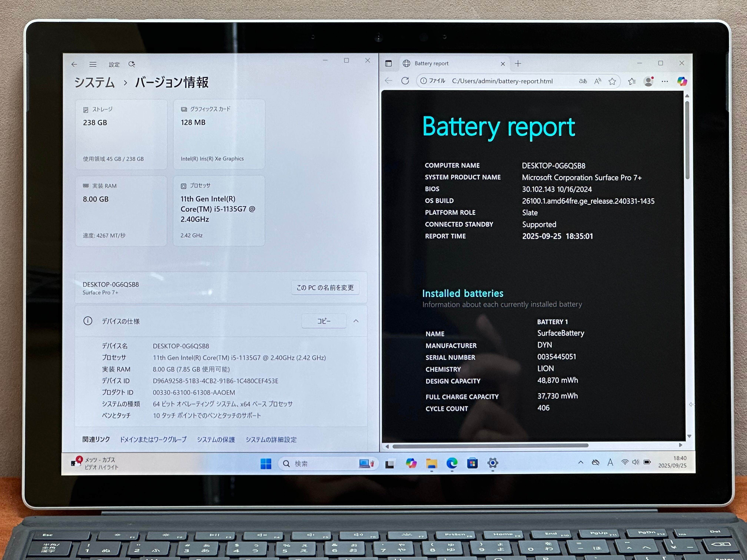Viewport: 747px width, 560px height.
Task: Open the System protection link
Action: (216, 439)
